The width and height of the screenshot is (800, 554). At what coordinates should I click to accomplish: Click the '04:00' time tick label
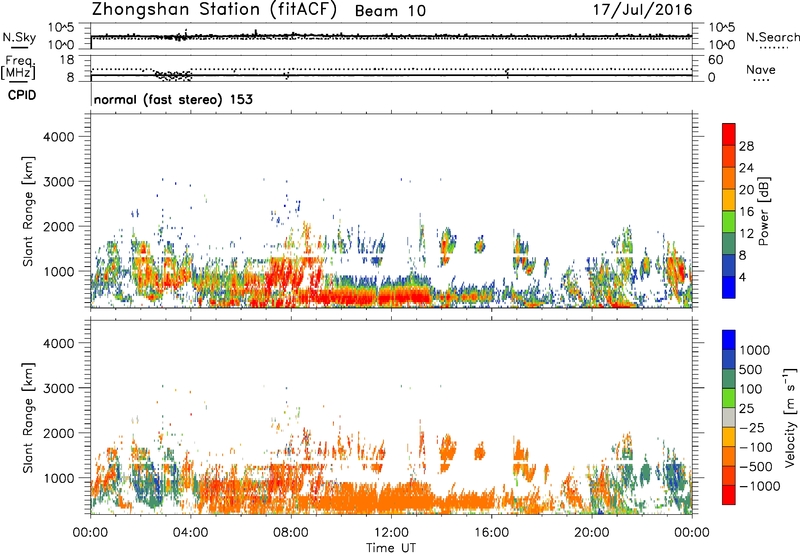point(190,533)
